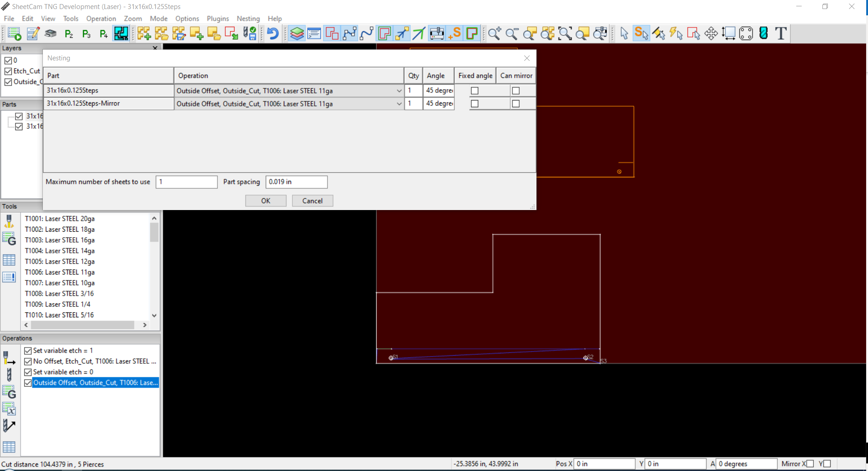Uncheck 'Set variable etch = 1' operation
The height and width of the screenshot is (471, 868).
tap(28, 351)
